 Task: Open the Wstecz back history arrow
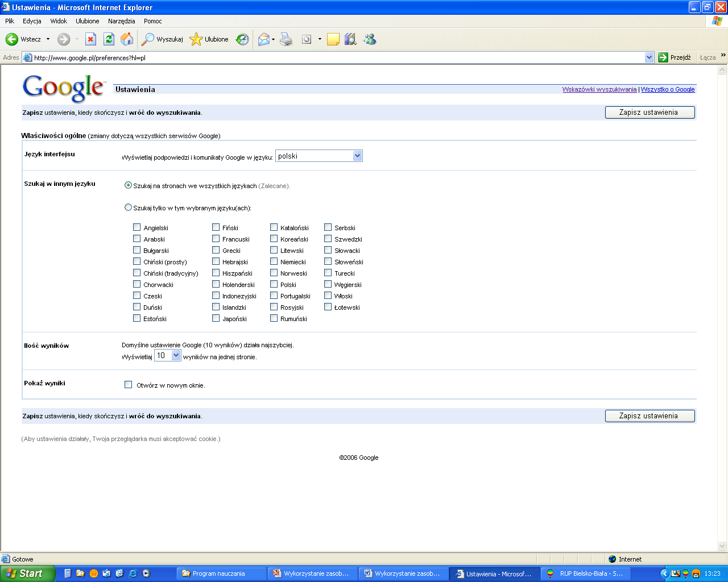coord(48,39)
